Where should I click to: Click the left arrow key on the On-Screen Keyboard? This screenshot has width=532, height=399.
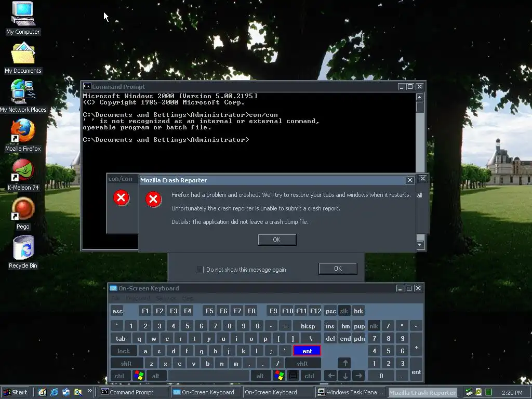[x=331, y=376]
